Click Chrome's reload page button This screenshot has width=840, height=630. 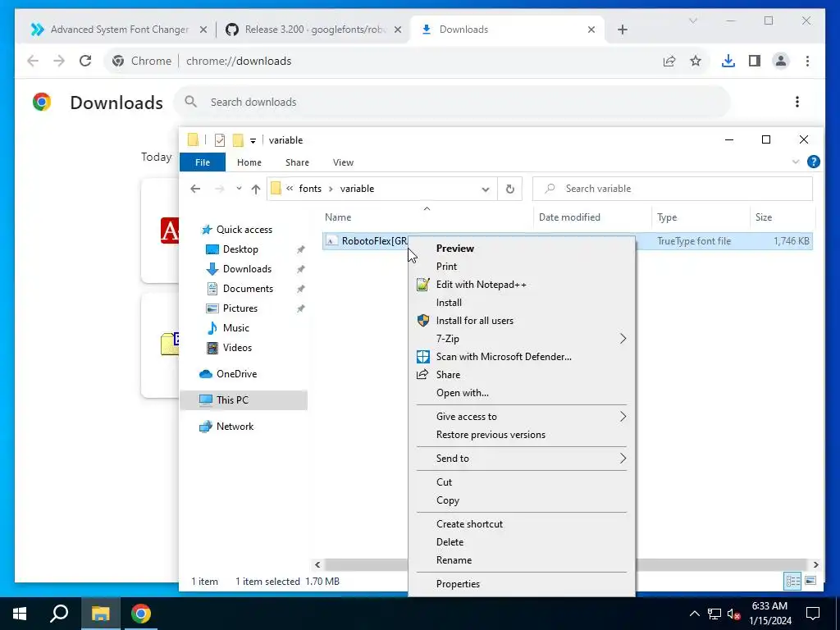(x=85, y=61)
